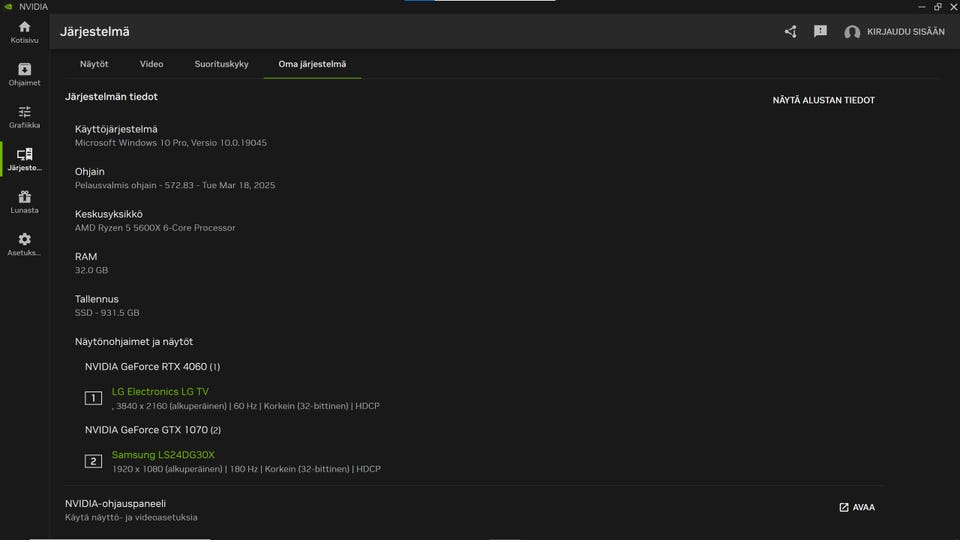Click display number 2 box icon
This screenshot has height=540, width=960.
93,462
